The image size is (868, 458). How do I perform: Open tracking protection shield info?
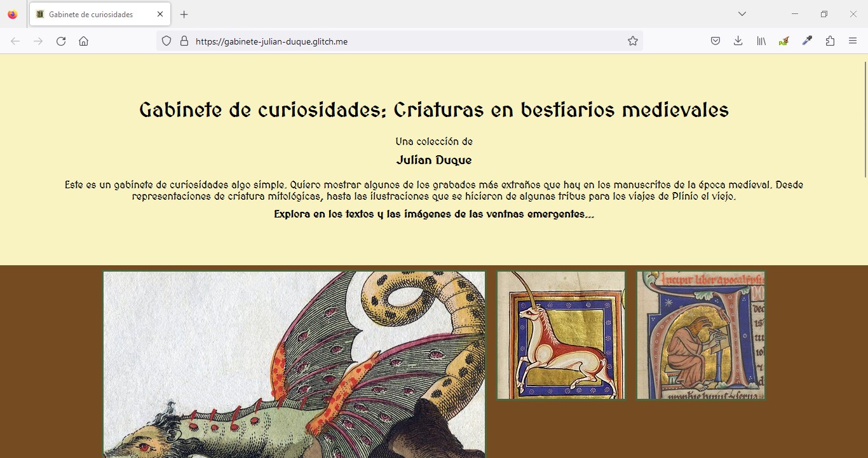tap(166, 41)
